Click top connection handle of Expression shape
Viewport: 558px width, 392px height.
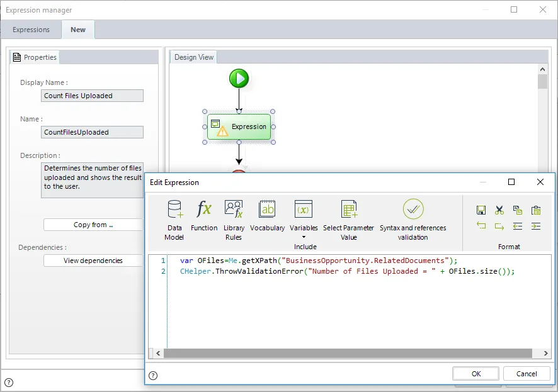(x=239, y=111)
